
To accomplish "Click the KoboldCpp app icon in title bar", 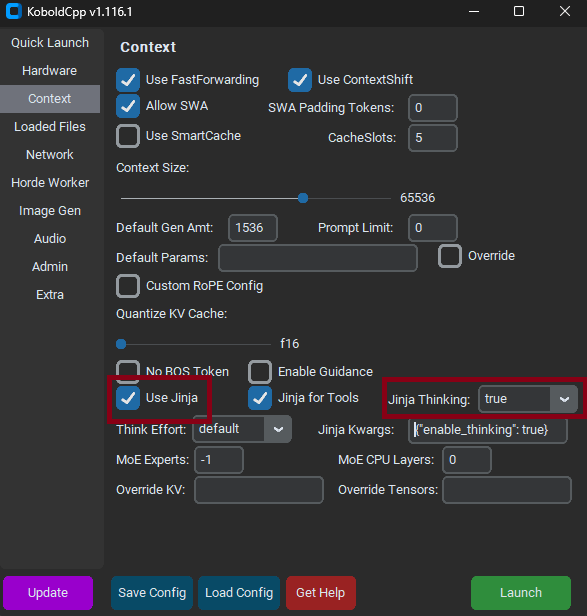I will coord(14,11).
